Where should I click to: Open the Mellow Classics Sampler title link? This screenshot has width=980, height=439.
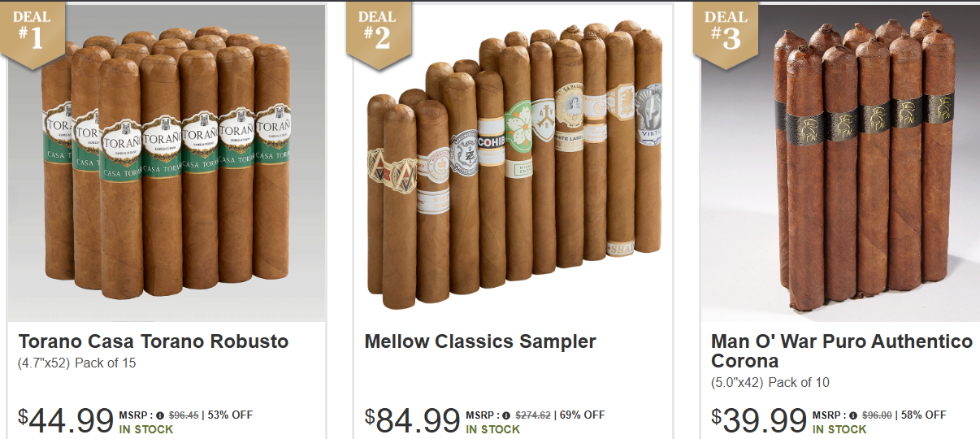coord(480,341)
